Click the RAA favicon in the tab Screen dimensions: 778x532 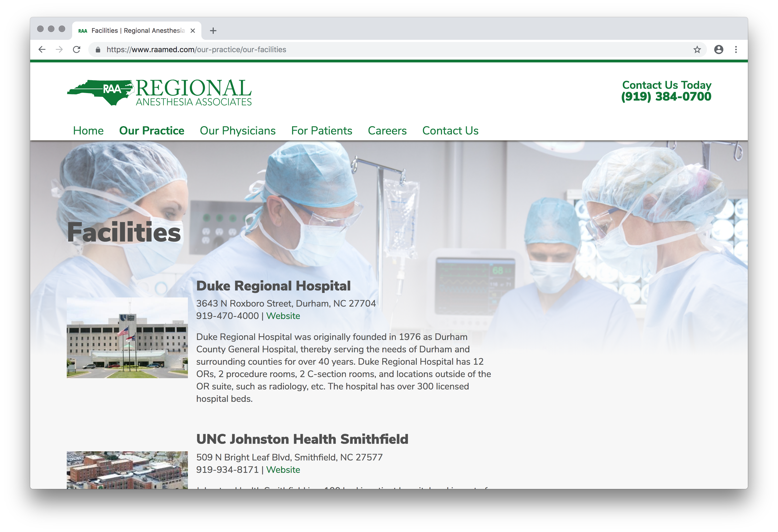[x=82, y=31]
